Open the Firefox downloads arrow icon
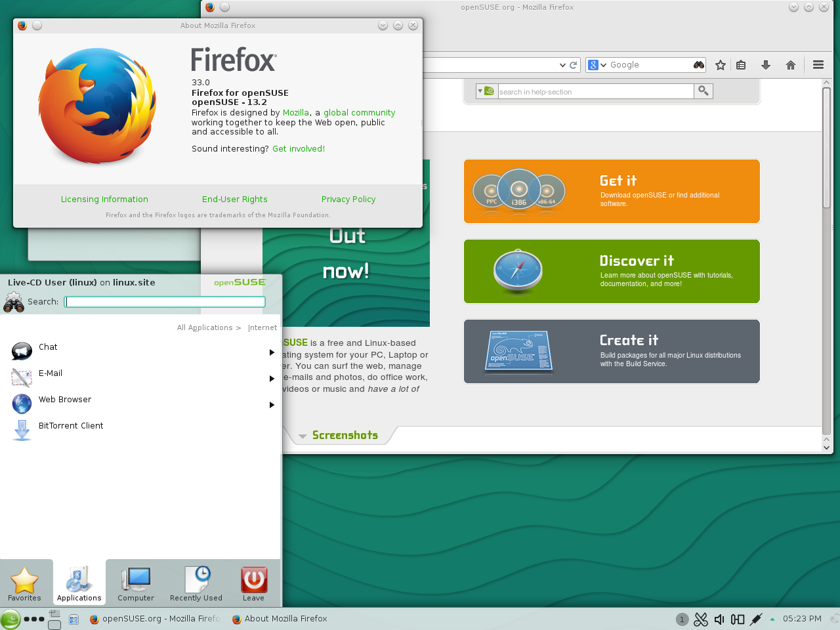This screenshot has height=630, width=840. coord(765,65)
